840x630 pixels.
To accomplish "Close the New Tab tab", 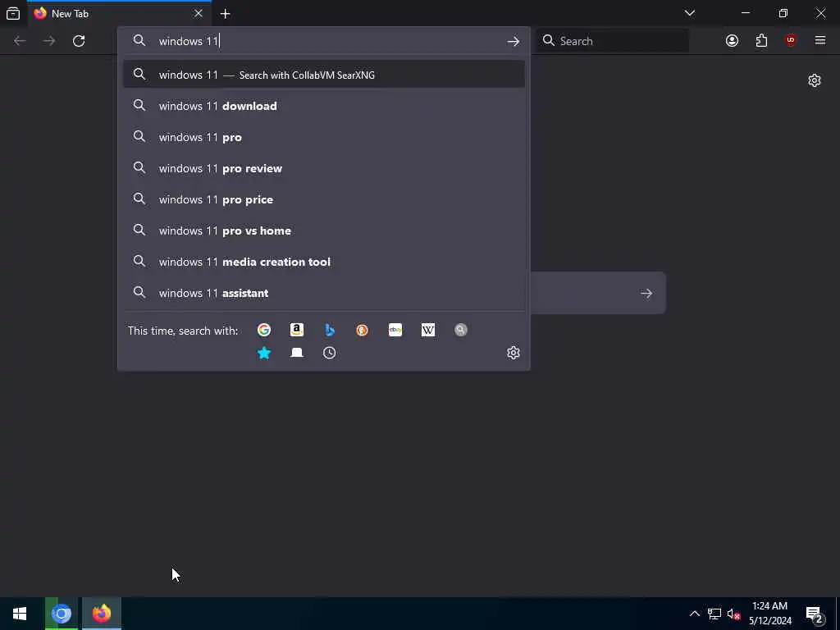I will [x=199, y=13].
